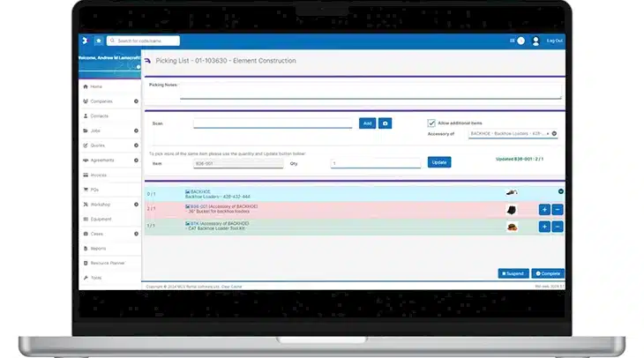Screen dimensions: 644x358
Task: Click the Scan input field
Action: pyautogui.click(x=273, y=123)
